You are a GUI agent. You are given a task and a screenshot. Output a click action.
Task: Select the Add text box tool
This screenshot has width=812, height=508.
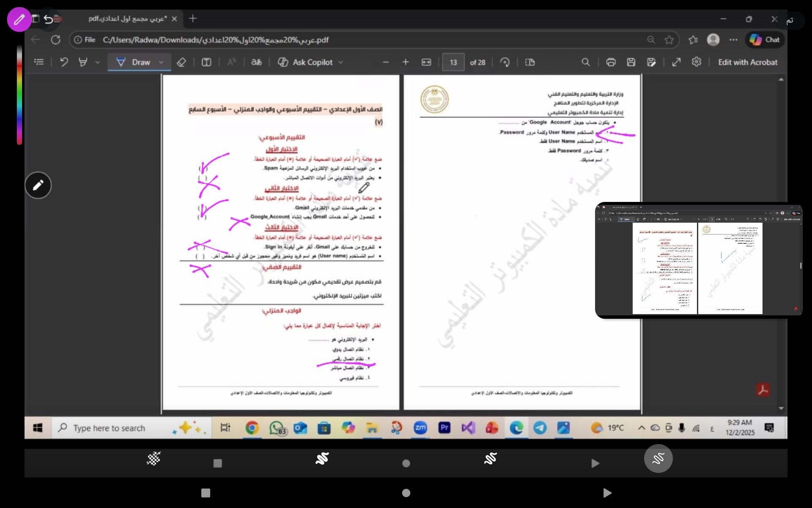point(206,62)
